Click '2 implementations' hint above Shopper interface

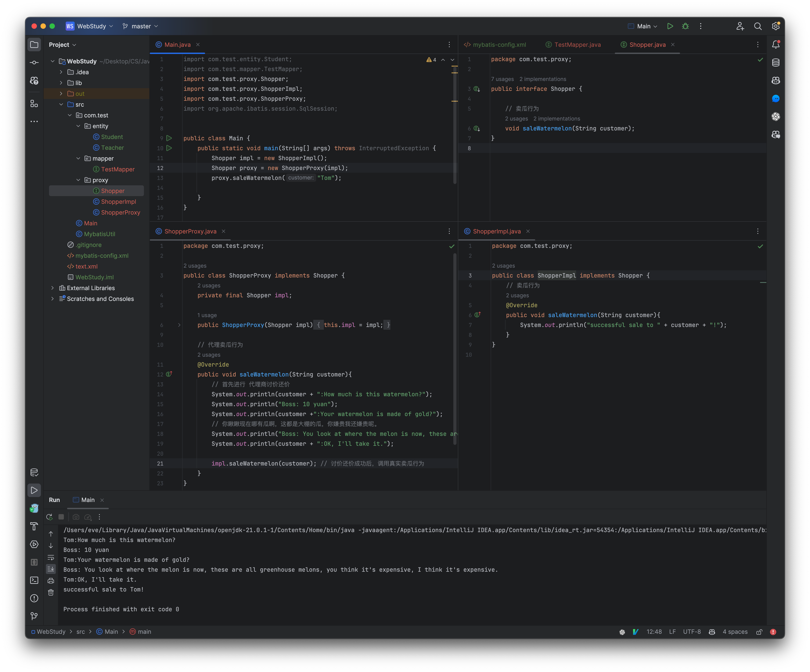tap(543, 79)
